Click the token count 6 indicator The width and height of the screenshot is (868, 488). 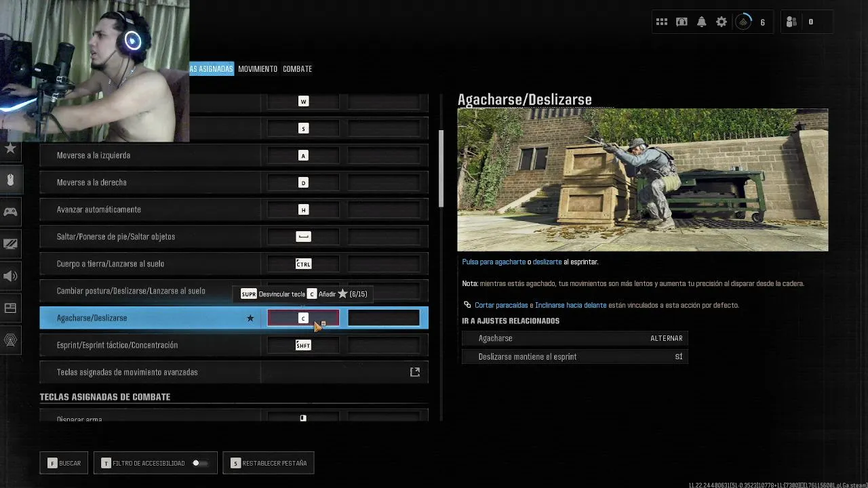(x=762, y=22)
